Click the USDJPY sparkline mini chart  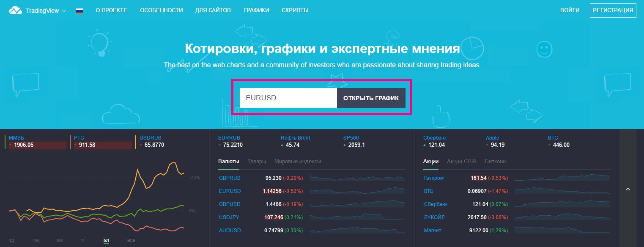pyautogui.click(x=357, y=217)
